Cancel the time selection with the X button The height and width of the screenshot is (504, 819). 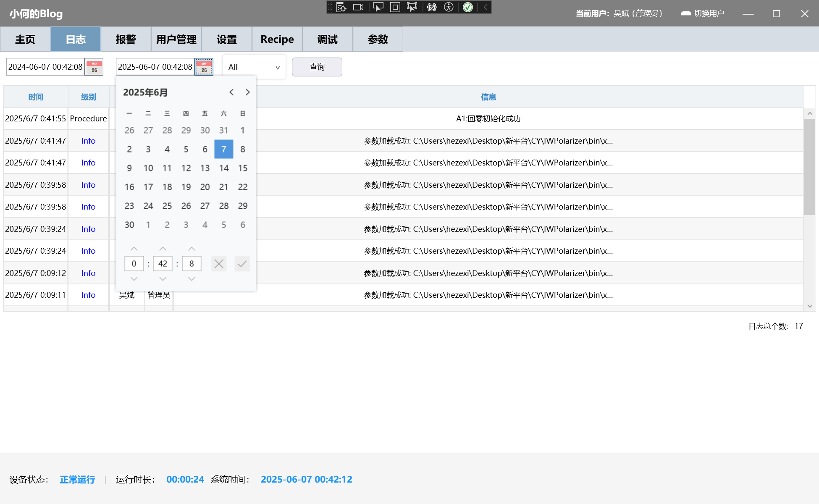click(219, 264)
